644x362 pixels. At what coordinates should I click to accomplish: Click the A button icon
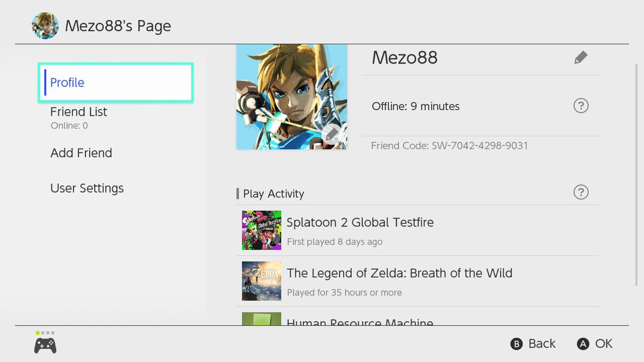pyautogui.click(x=583, y=344)
